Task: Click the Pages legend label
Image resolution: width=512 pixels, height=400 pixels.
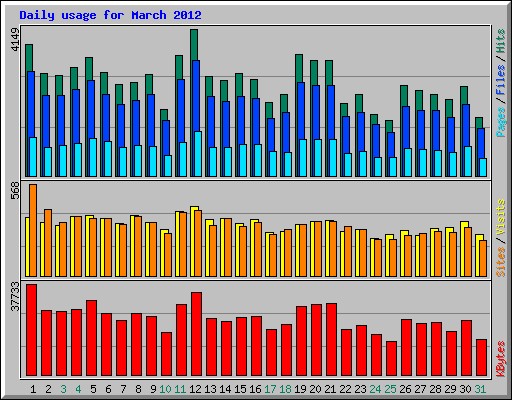Action: click(501, 122)
